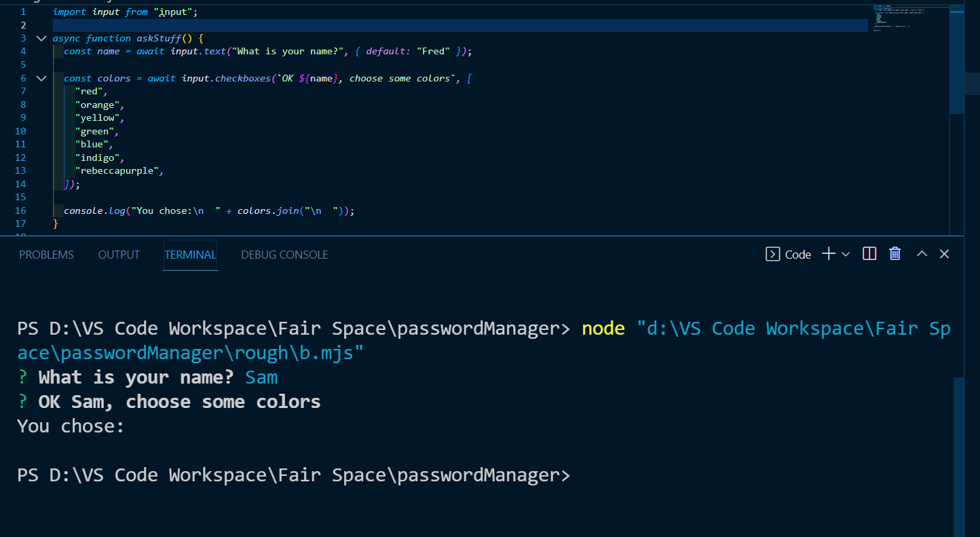This screenshot has height=537, width=980.
Task: Collapse the askStuff function fold on line 3
Action: tap(41, 38)
